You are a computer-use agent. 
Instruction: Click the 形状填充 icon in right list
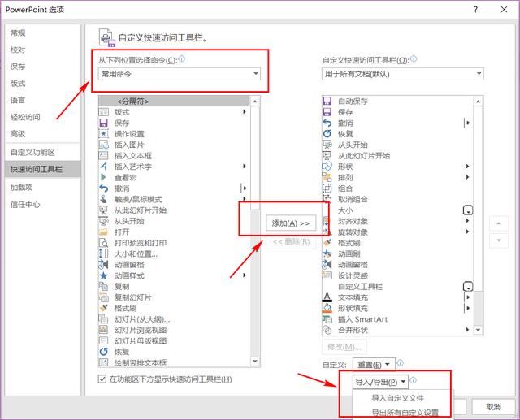327,308
